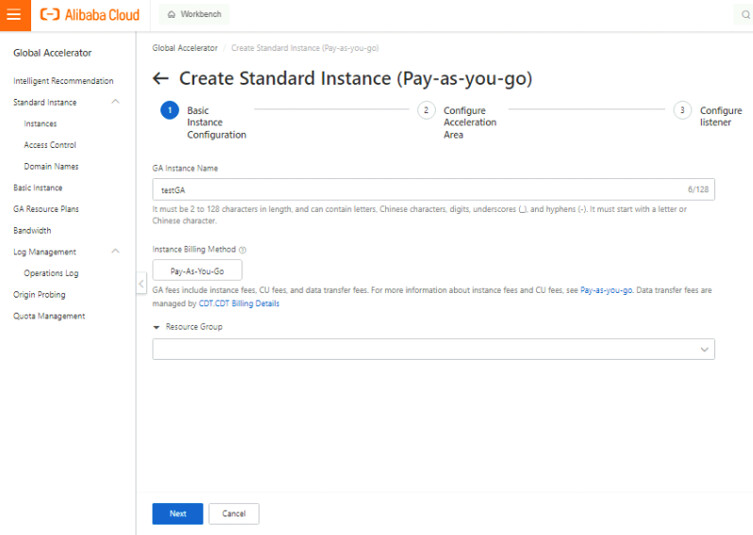Click the blue Next button

178,513
